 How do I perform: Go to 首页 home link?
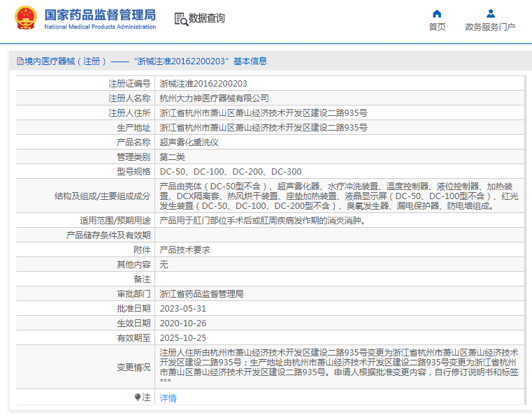coord(437,27)
